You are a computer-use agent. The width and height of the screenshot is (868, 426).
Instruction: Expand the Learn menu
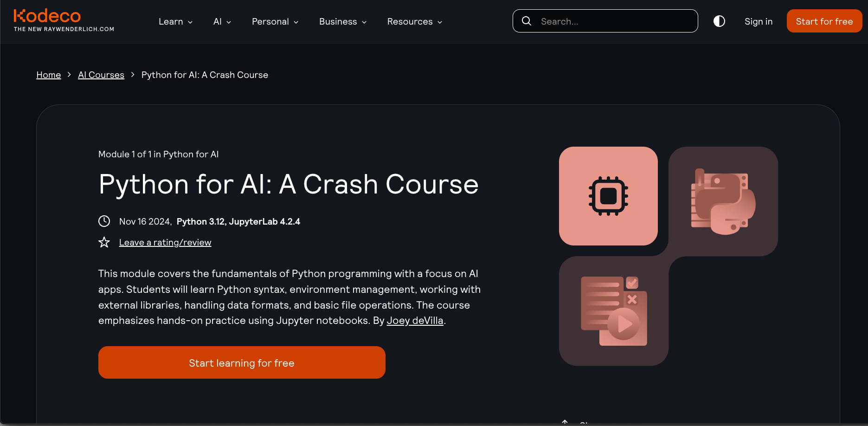tap(176, 22)
